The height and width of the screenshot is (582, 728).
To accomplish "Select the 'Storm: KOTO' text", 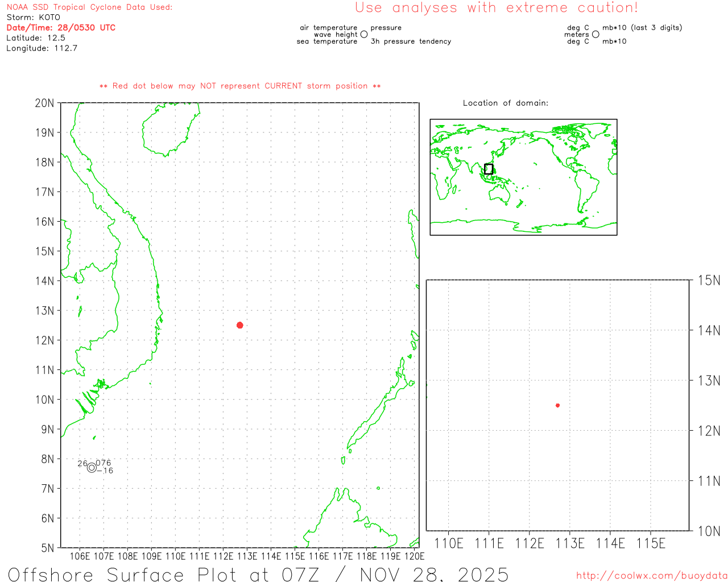I will point(33,18).
